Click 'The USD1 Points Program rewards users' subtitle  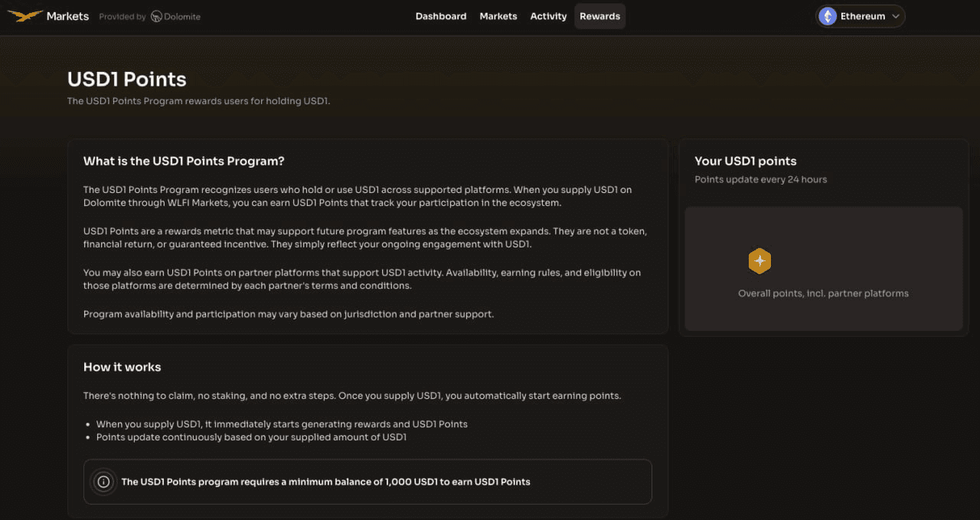click(198, 101)
